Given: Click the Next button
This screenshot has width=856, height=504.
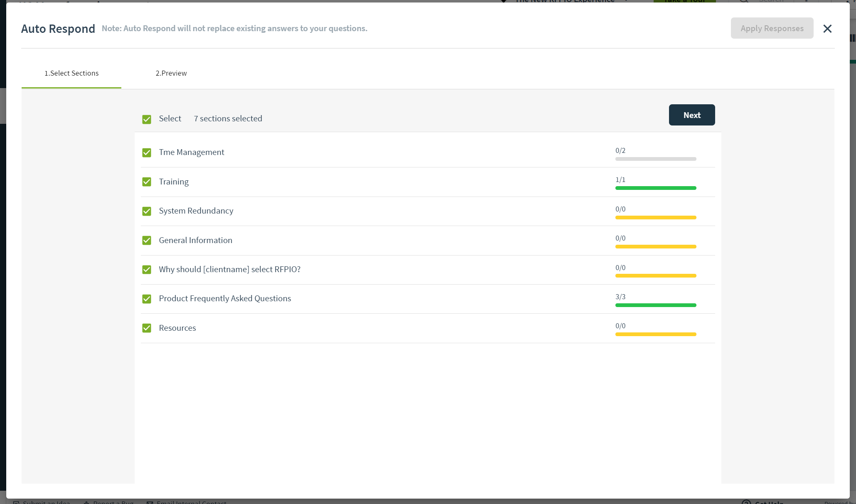Looking at the screenshot, I should (x=692, y=115).
